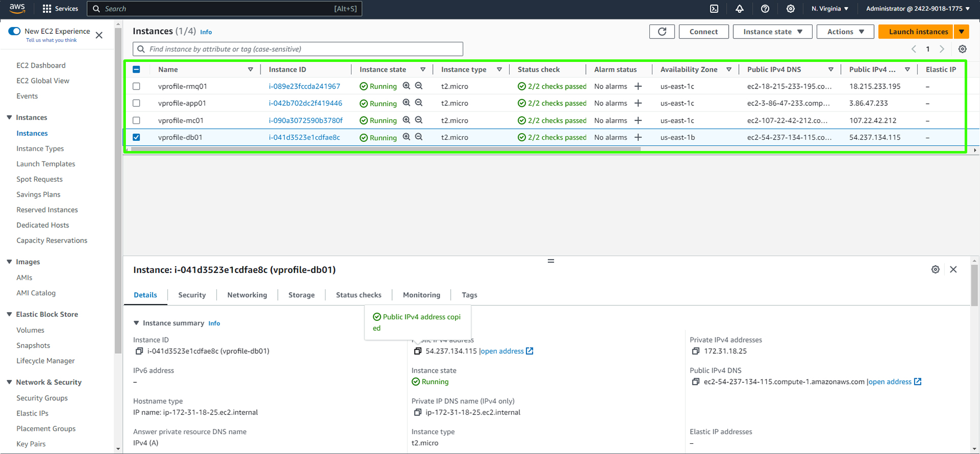Screen dimensions: 980x454
Task: Click the Connect button
Action: pyautogui.click(x=704, y=32)
